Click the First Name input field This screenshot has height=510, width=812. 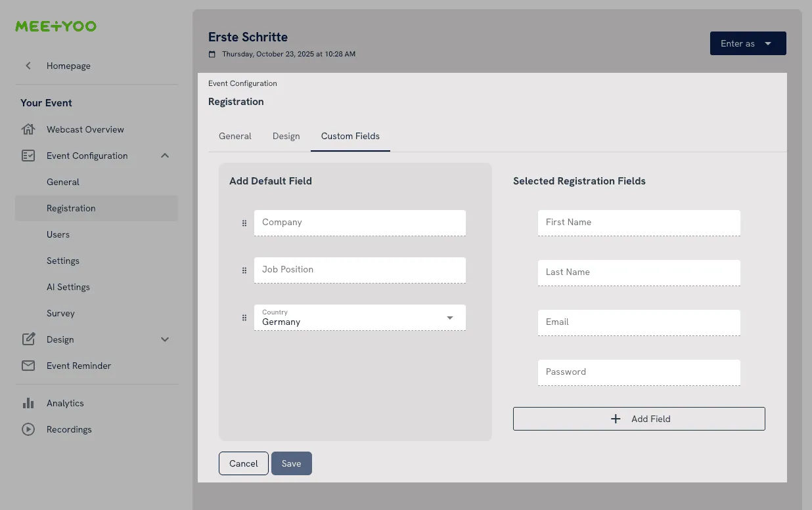[x=639, y=223]
